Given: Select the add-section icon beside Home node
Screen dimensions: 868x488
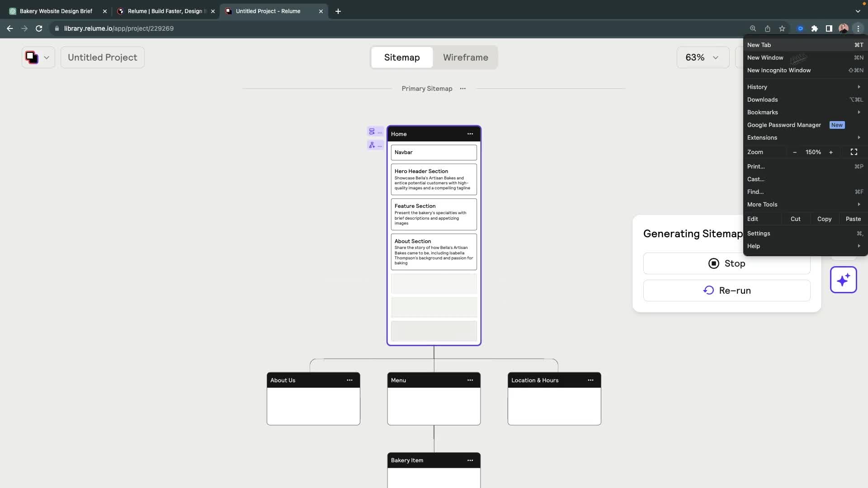Looking at the screenshot, I should (373, 131).
